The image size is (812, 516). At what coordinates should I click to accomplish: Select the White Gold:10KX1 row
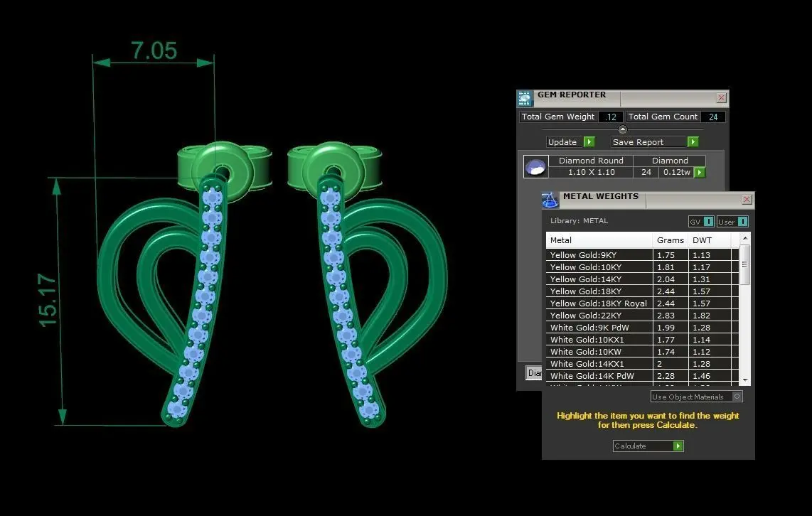click(642, 340)
